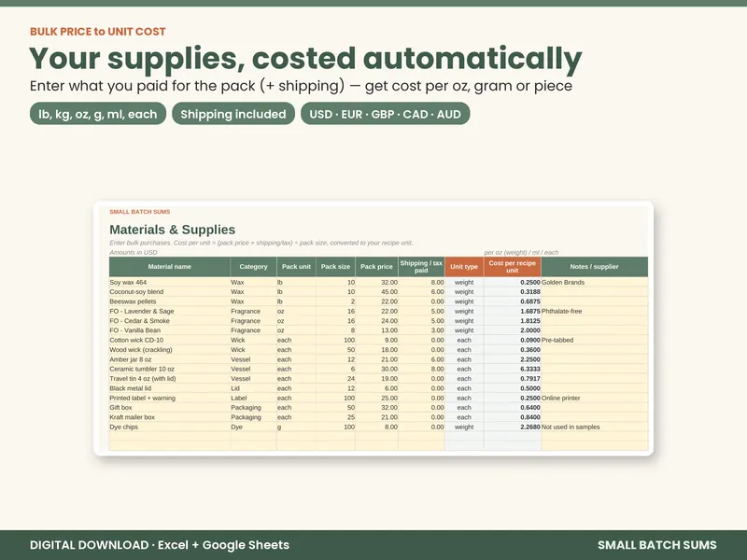Viewport: 747px width, 560px height.
Task: Click the 'SMALL BATCH SUMS' footer brand
Action: click(x=657, y=545)
